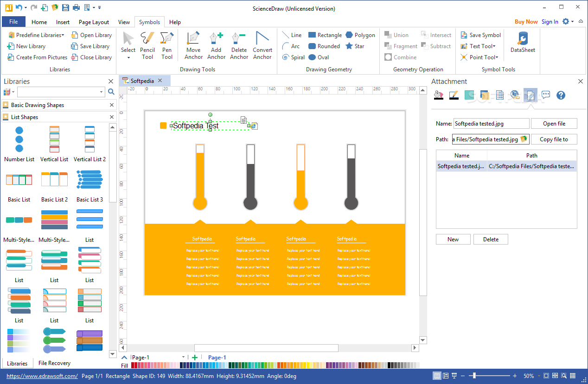588x384 pixels.
Task: Add a new page with plus icon
Action: [195, 357]
